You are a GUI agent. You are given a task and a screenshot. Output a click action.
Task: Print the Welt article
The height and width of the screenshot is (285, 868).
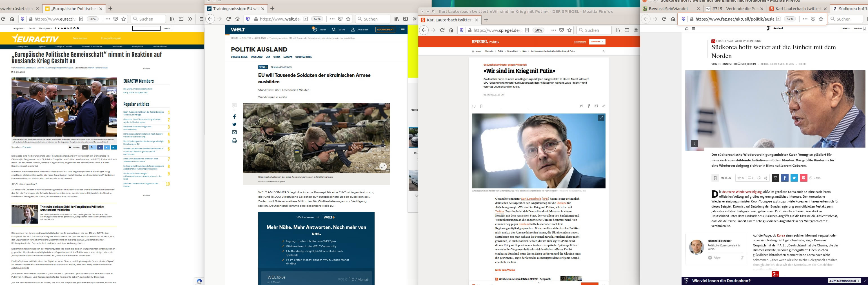pos(234,141)
